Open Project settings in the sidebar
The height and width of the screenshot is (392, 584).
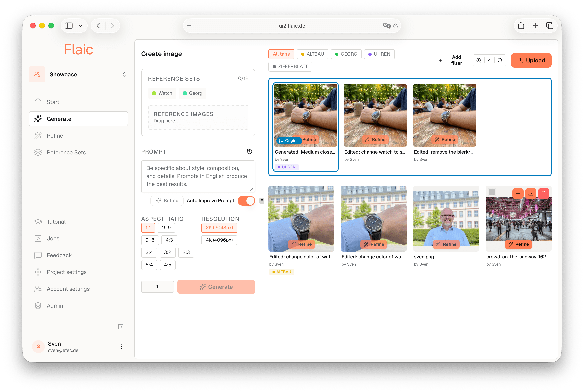pos(78,272)
